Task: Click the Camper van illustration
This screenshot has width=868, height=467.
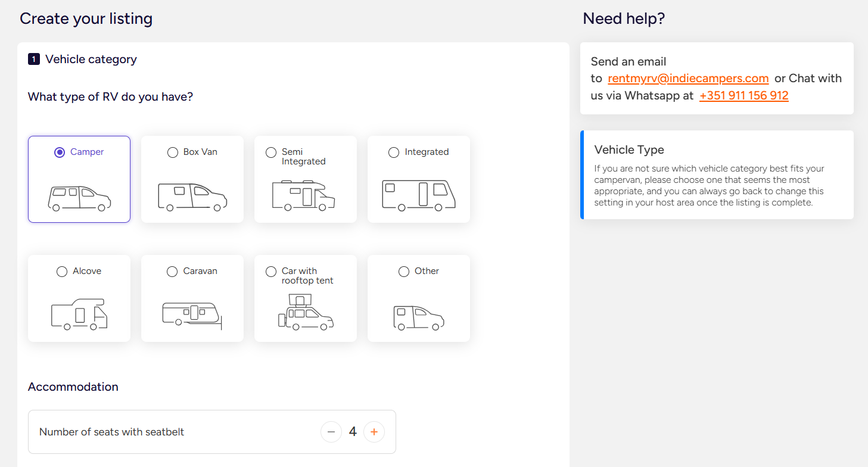Action: coord(79,199)
